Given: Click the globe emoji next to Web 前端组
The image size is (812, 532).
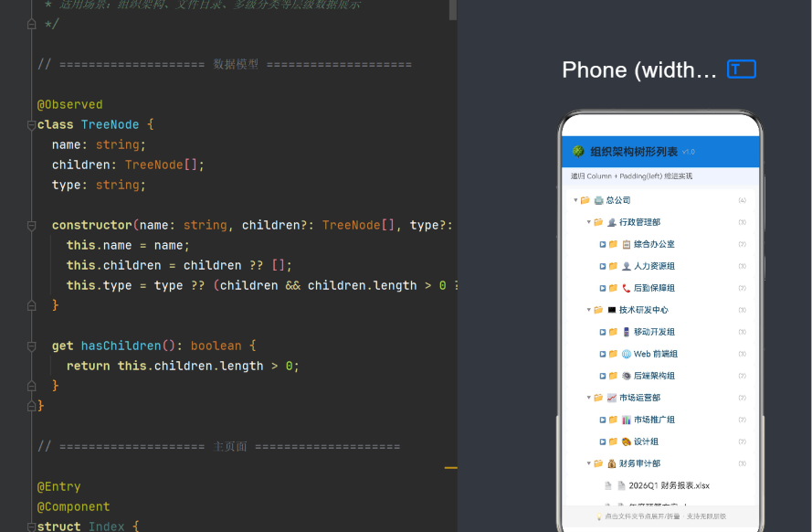Looking at the screenshot, I should pos(626,354).
